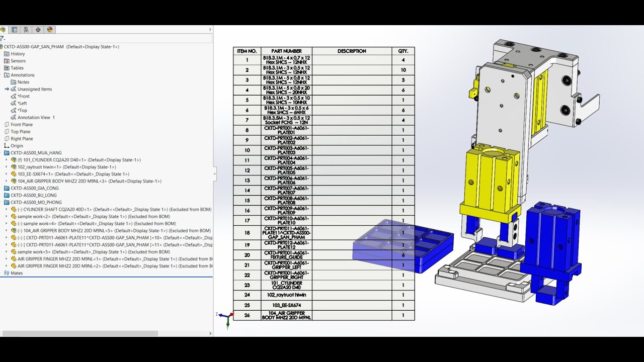Select the Notes item icon
644x362 pixels.
(x=14, y=82)
